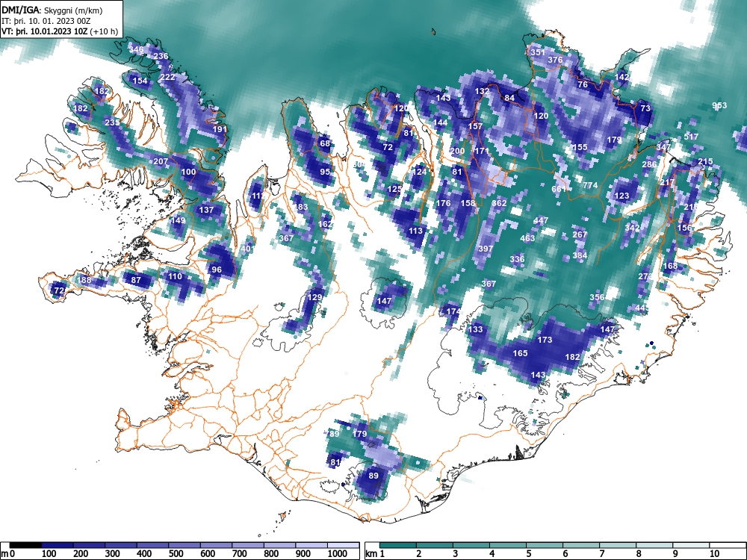
Task: Click the visibility value 222
Action: [167, 77]
